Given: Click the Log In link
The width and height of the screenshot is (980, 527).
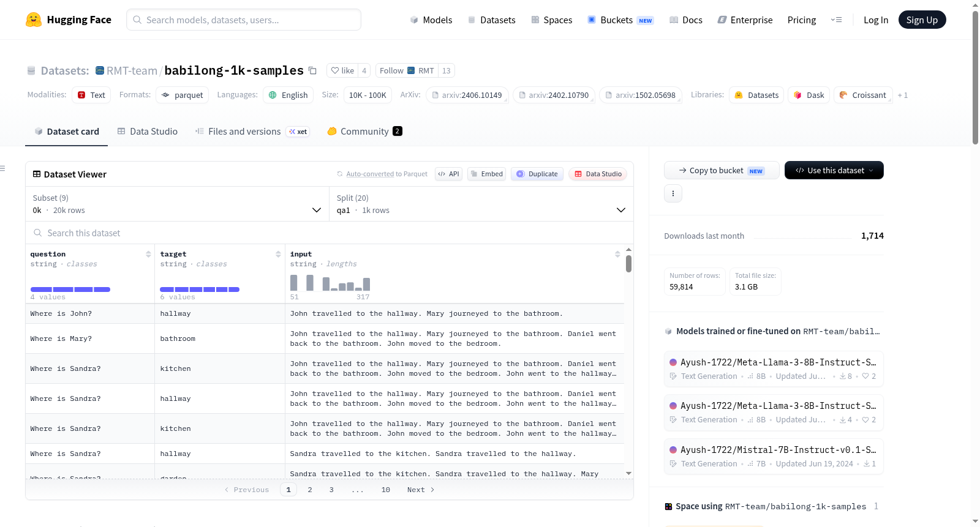Looking at the screenshot, I should click(876, 20).
